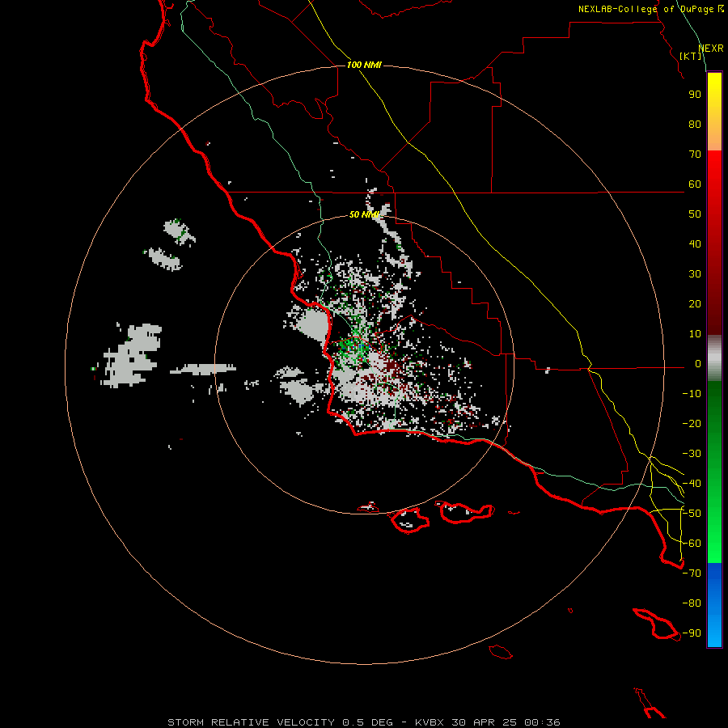Click the Storm Relative Velocity caption at bottom

point(364,722)
